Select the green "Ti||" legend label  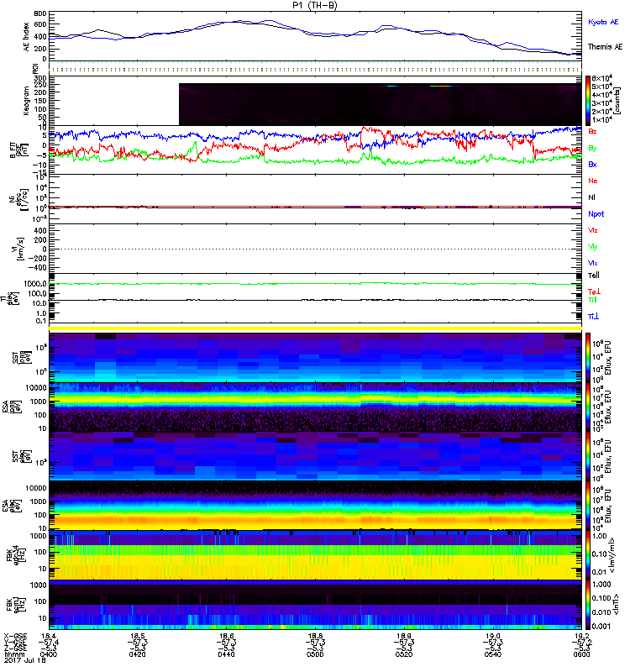[x=592, y=300]
